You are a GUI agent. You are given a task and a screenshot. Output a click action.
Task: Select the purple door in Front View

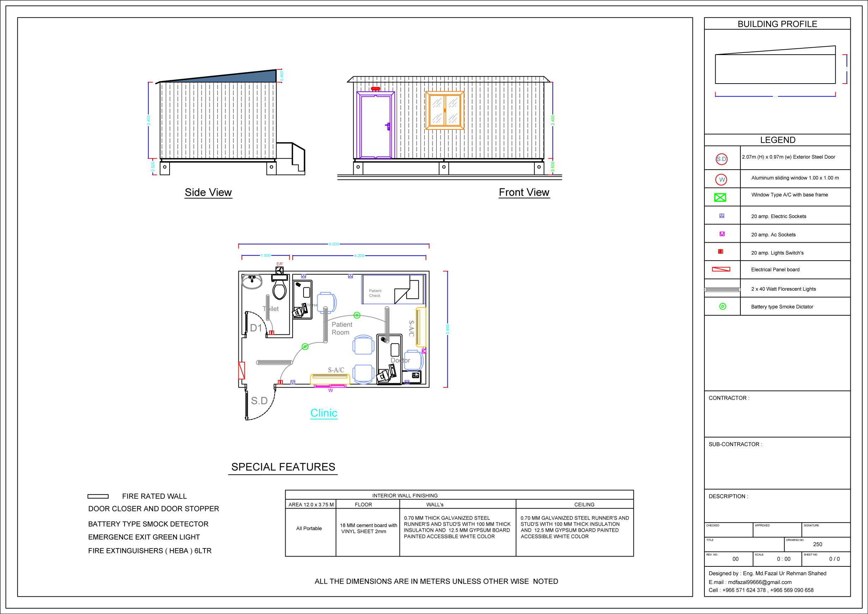click(x=375, y=125)
